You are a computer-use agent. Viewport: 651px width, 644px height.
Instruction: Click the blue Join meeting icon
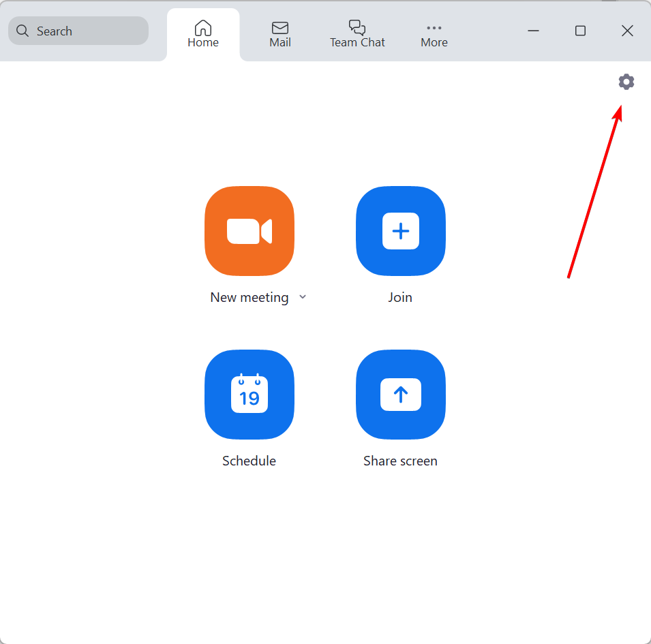(x=401, y=231)
